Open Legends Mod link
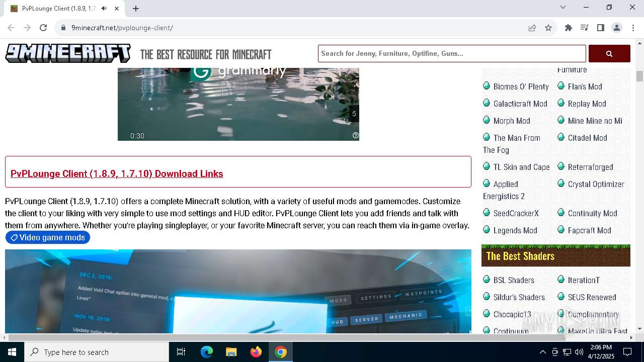644x362 pixels. pos(515,230)
